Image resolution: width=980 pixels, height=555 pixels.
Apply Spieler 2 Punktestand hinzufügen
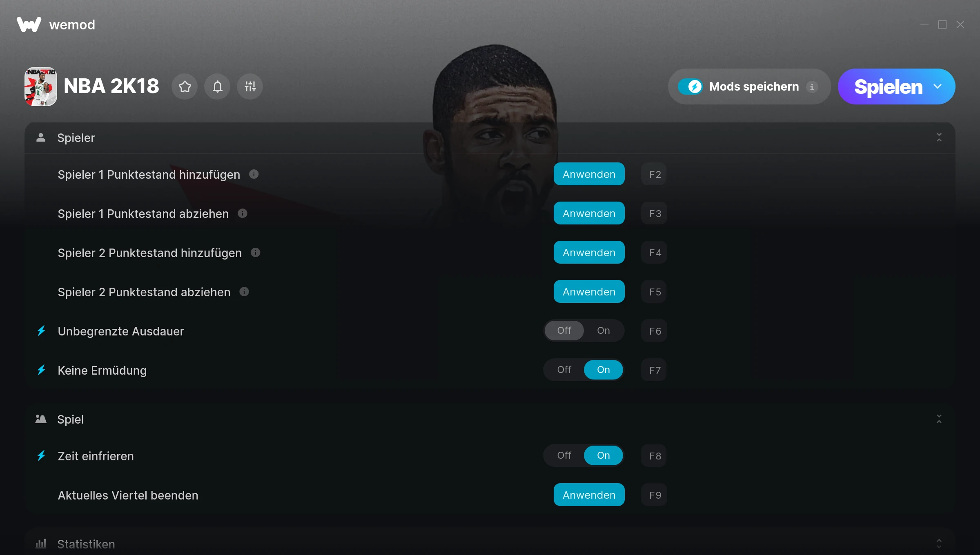pos(589,253)
